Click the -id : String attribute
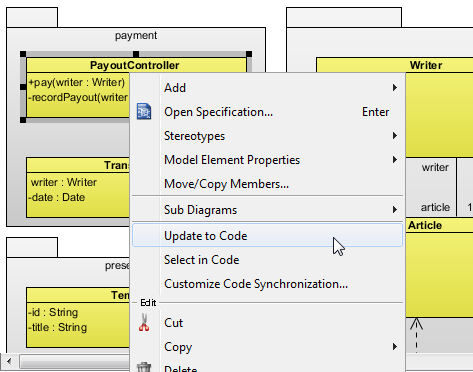 point(53,312)
